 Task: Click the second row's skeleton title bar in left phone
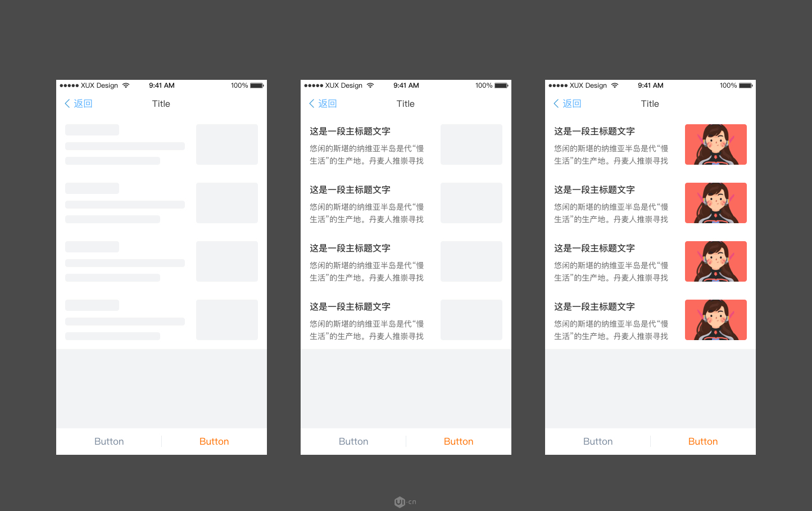(x=92, y=188)
